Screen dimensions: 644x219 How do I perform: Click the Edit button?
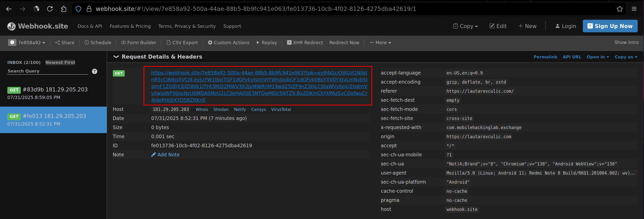pyautogui.click(x=498, y=26)
